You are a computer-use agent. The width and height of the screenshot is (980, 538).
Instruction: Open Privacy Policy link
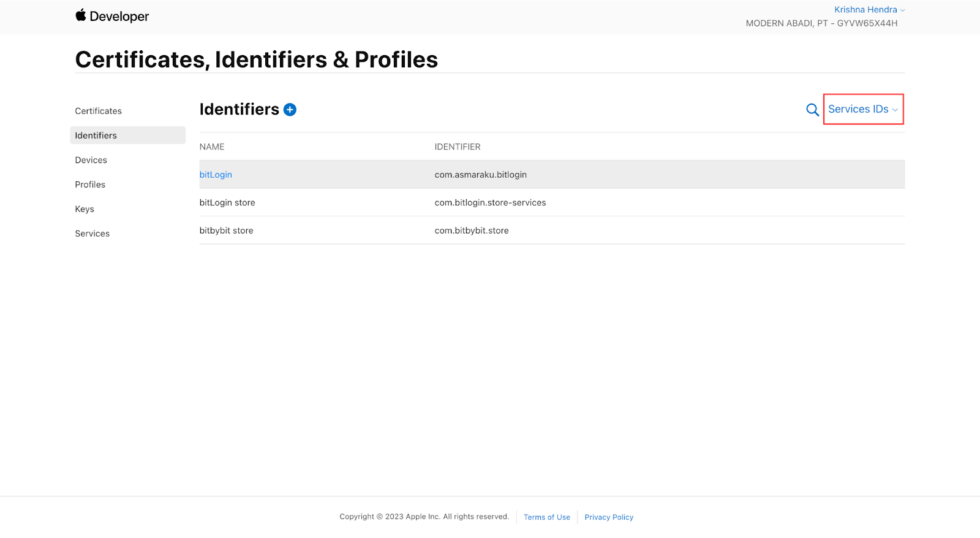coord(609,517)
